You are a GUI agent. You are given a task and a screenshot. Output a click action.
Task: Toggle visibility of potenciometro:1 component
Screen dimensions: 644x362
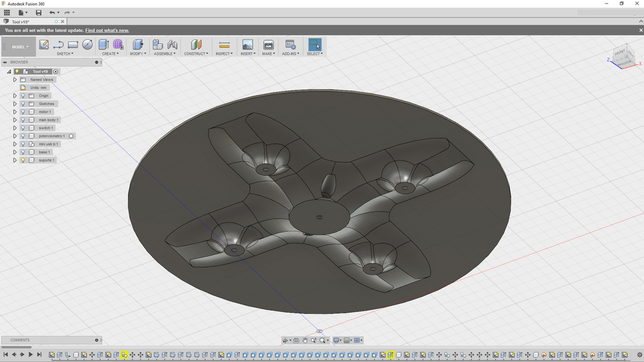[23, 136]
